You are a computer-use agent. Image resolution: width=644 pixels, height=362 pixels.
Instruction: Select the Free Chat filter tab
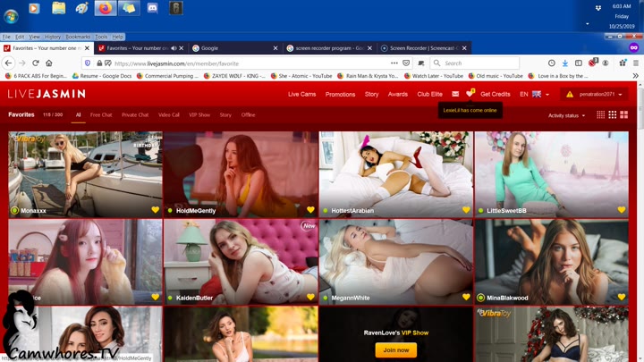[x=101, y=115]
